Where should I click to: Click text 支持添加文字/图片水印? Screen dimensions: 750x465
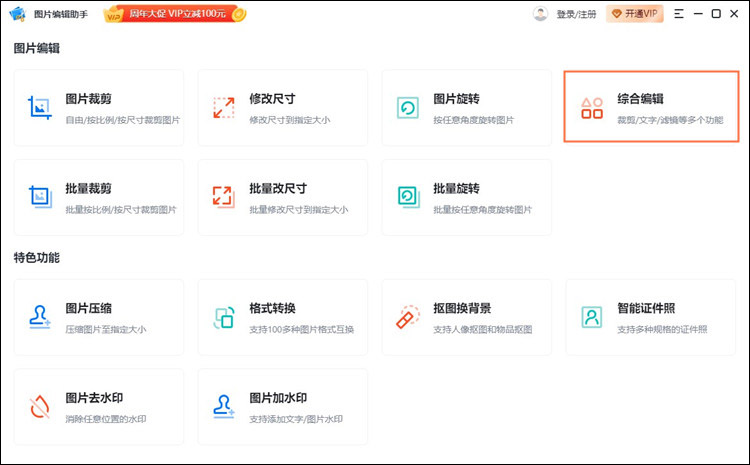tap(296, 419)
